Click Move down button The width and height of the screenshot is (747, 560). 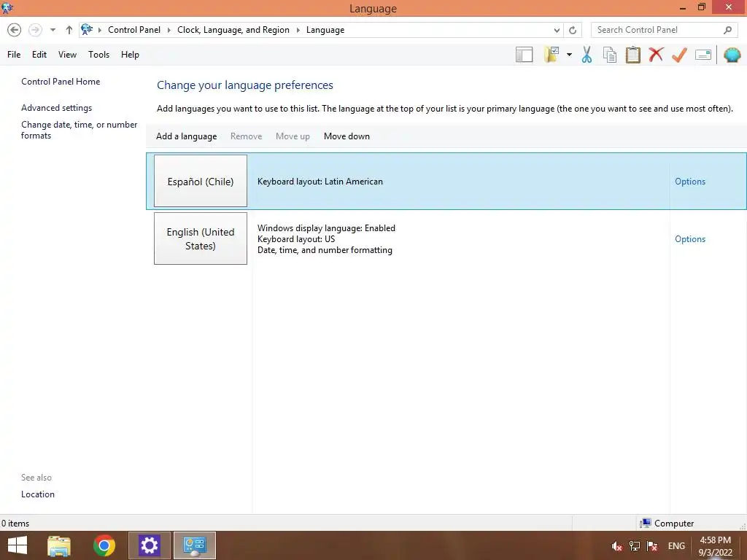[x=347, y=136]
